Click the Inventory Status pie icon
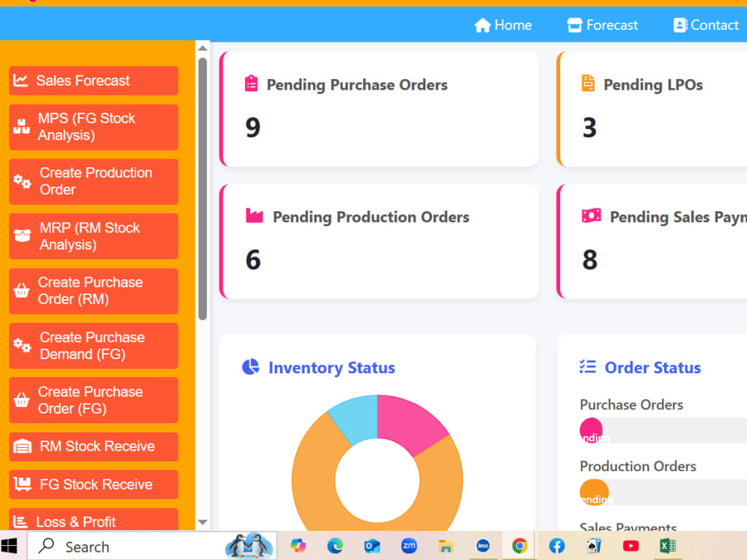747x560 pixels. tap(250, 367)
